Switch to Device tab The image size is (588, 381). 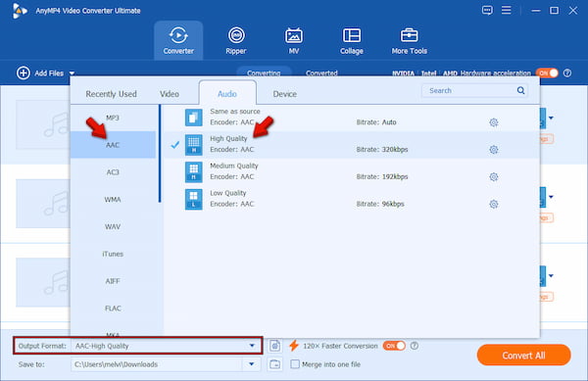click(x=284, y=94)
